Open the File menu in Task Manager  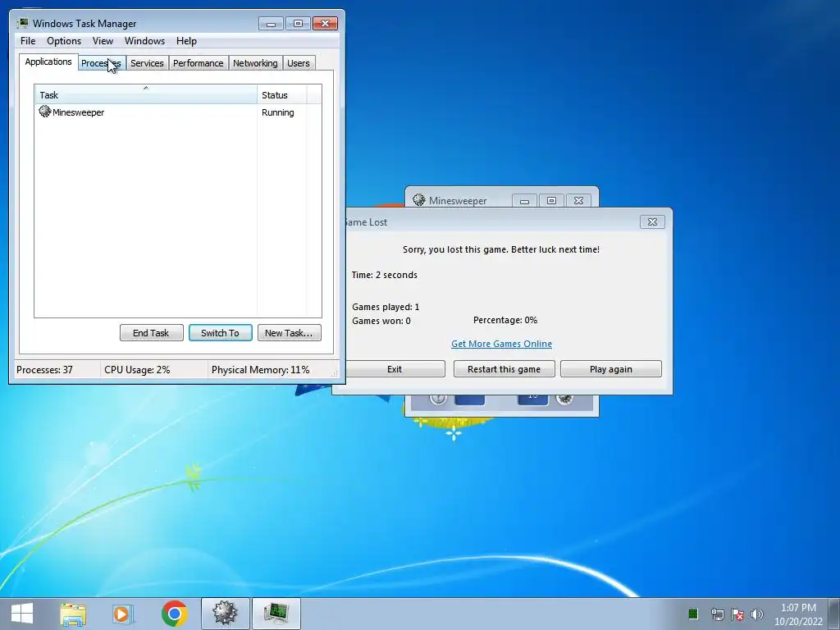coord(28,41)
